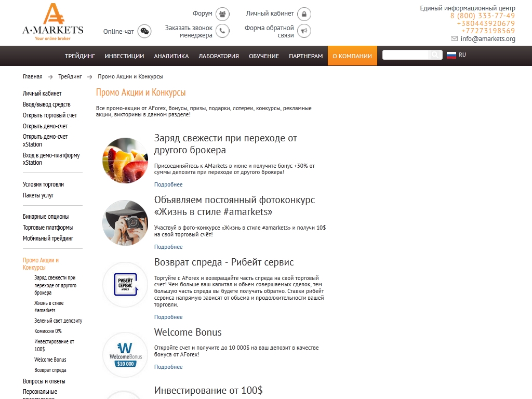Open the RU language selector flag
This screenshot has width=532, height=399.
pos(451,55)
